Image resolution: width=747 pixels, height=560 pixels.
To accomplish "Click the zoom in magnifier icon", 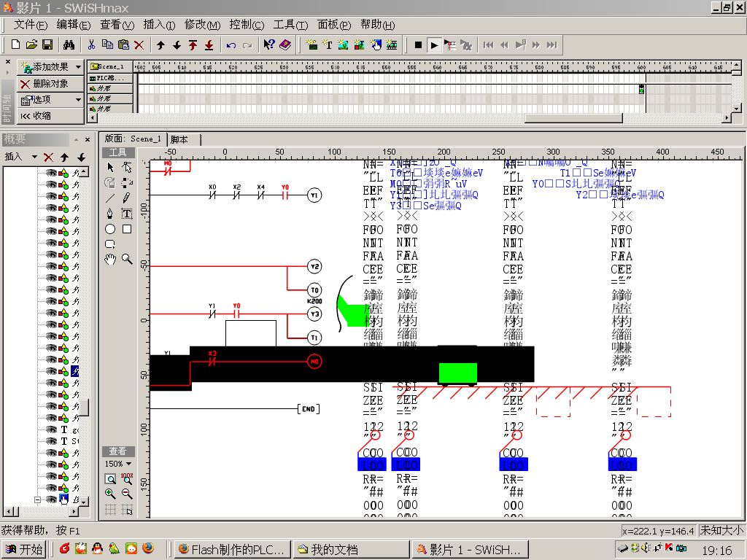I will [x=110, y=494].
